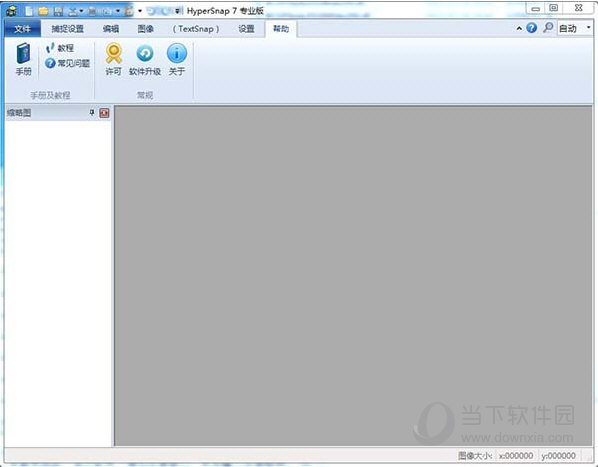Screen dimensions: 598x467
Task: Click the blue help question mark icon
Action: pyautogui.click(x=532, y=28)
